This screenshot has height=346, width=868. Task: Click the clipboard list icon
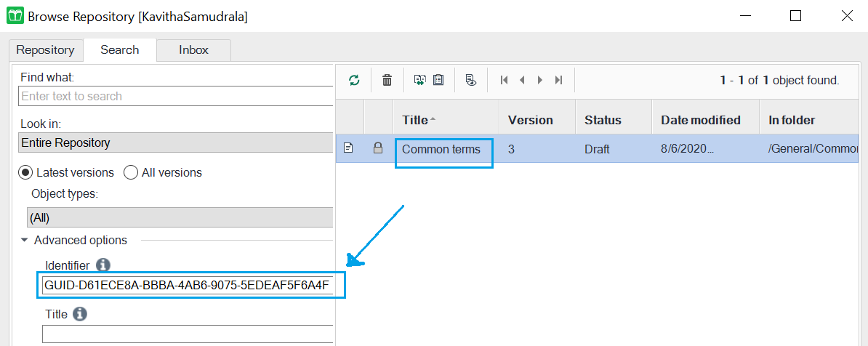click(438, 80)
